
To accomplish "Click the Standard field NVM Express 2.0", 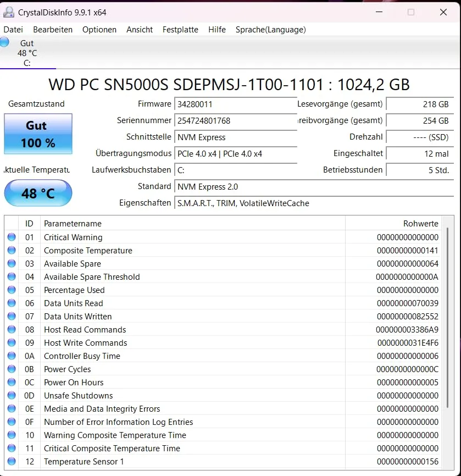I will point(314,187).
